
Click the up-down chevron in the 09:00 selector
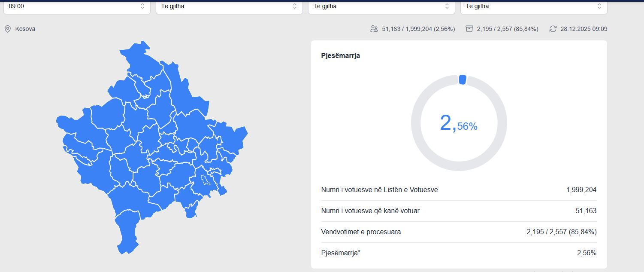[x=142, y=6]
